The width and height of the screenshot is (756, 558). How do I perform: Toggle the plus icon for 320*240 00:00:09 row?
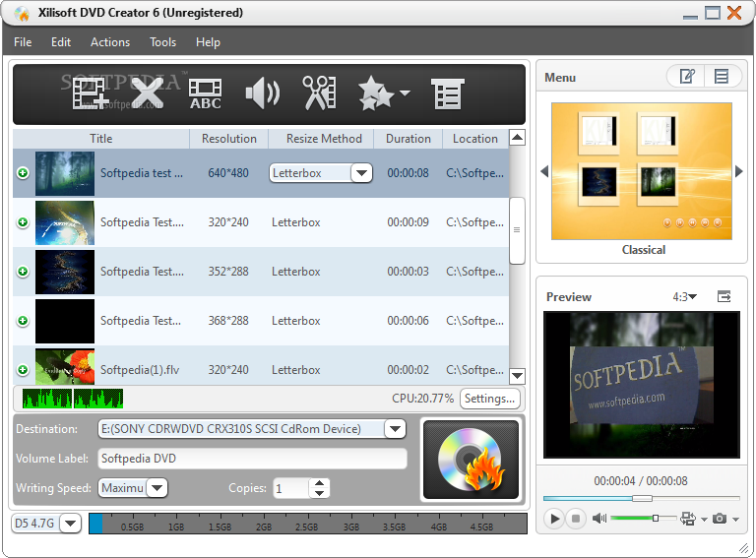[23, 222]
